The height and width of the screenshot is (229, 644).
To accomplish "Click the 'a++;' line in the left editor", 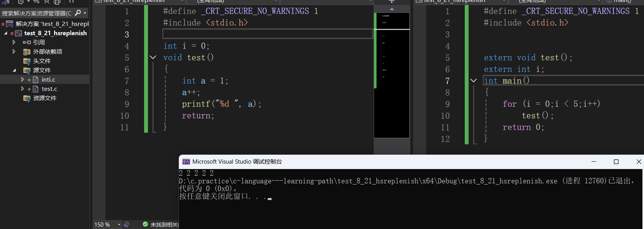I will click(x=191, y=92).
